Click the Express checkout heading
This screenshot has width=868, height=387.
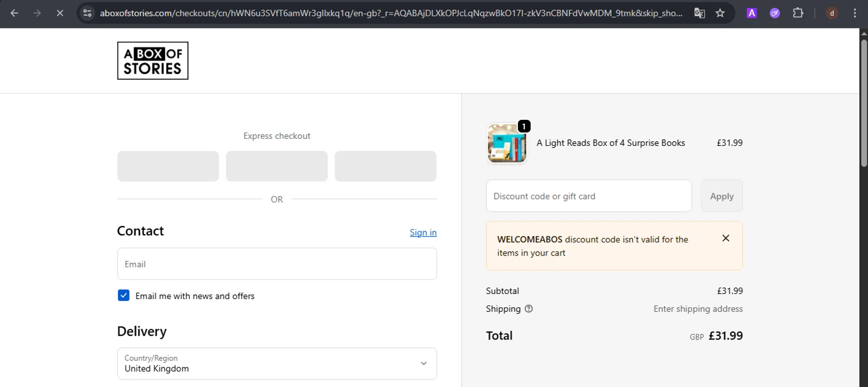tap(277, 136)
